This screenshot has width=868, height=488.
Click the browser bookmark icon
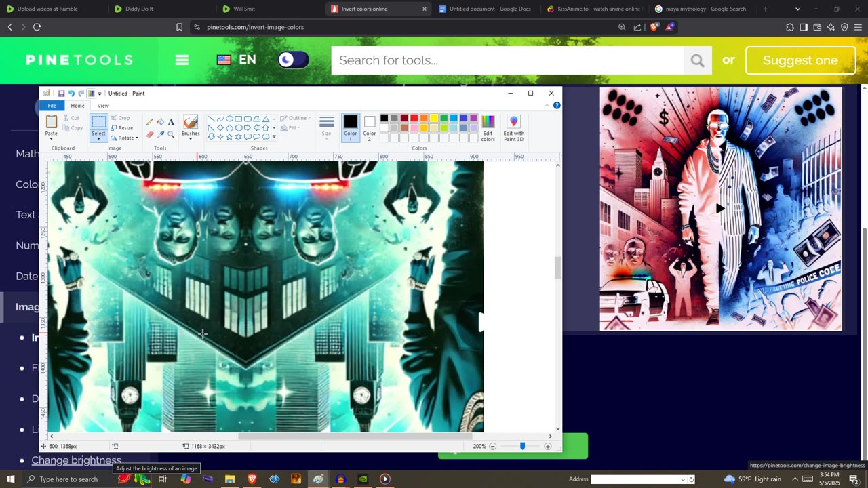click(179, 27)
